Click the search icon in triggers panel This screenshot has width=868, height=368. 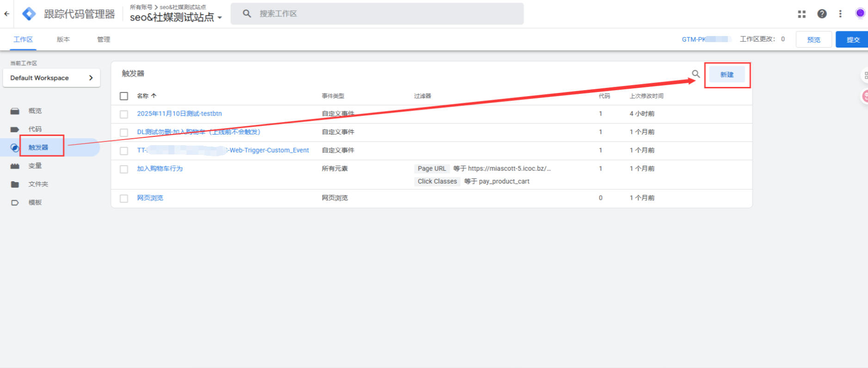click(695, 74)
